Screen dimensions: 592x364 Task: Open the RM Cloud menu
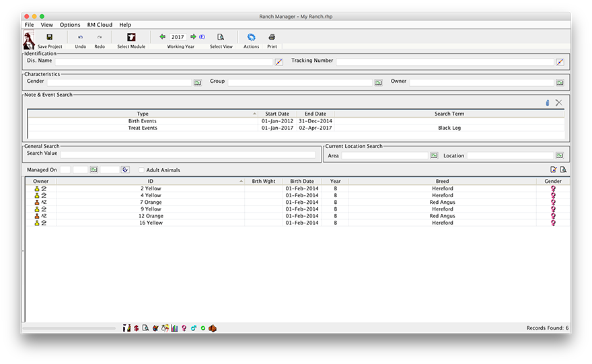coord(100,25)
